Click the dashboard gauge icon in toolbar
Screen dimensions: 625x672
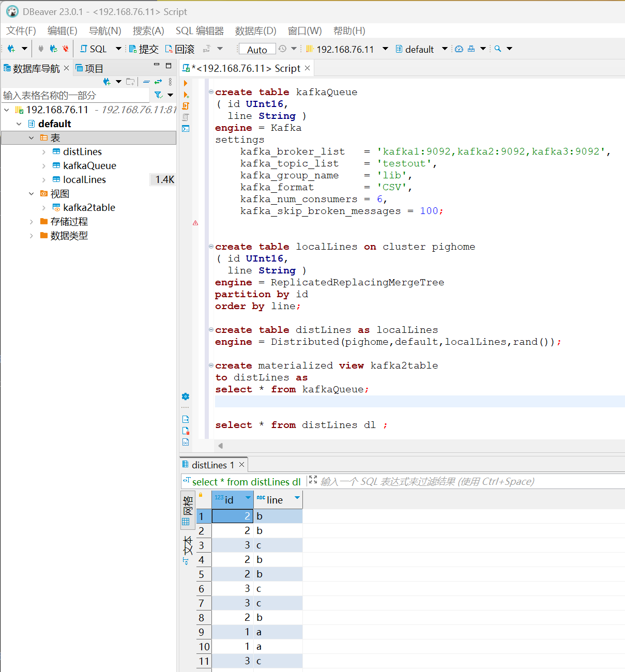pos(459,49)
